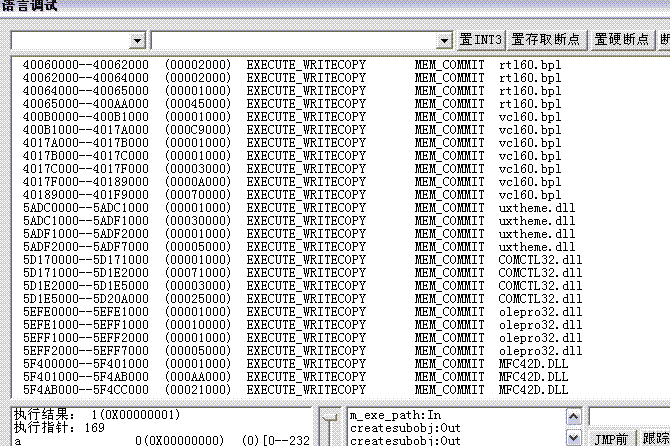Click the JMP前 button
The image size is (670, 446).
[611, 438]
